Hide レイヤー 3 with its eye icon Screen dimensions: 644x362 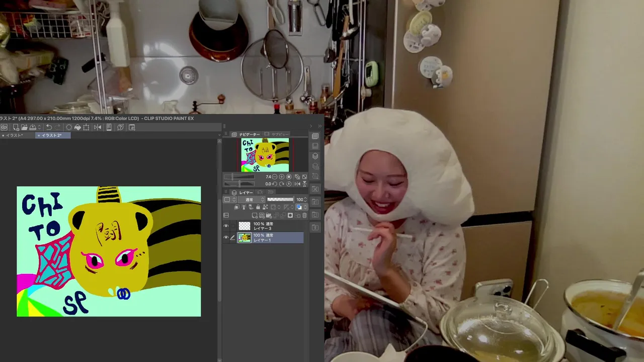click(226, 226)
